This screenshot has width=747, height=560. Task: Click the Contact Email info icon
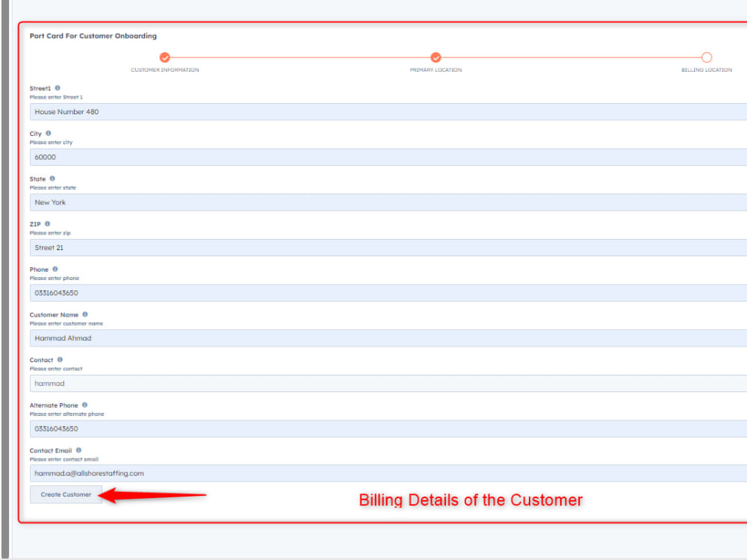(x=80, y=450)
